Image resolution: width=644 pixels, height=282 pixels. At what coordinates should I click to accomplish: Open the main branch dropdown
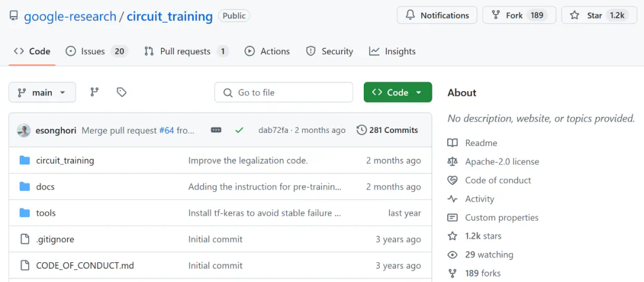(42, 92)
